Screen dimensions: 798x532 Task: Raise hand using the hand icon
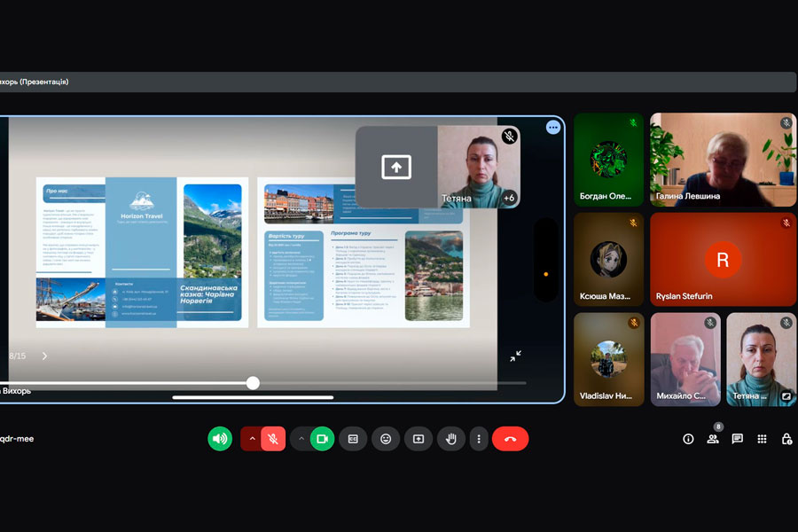[451, 439]
